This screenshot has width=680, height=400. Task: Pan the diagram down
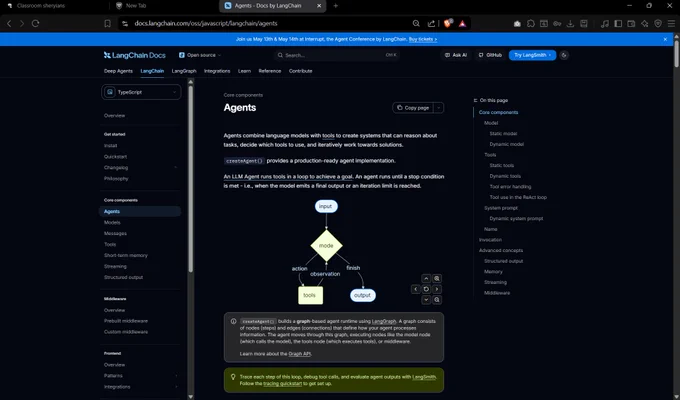tap(426, 300)
